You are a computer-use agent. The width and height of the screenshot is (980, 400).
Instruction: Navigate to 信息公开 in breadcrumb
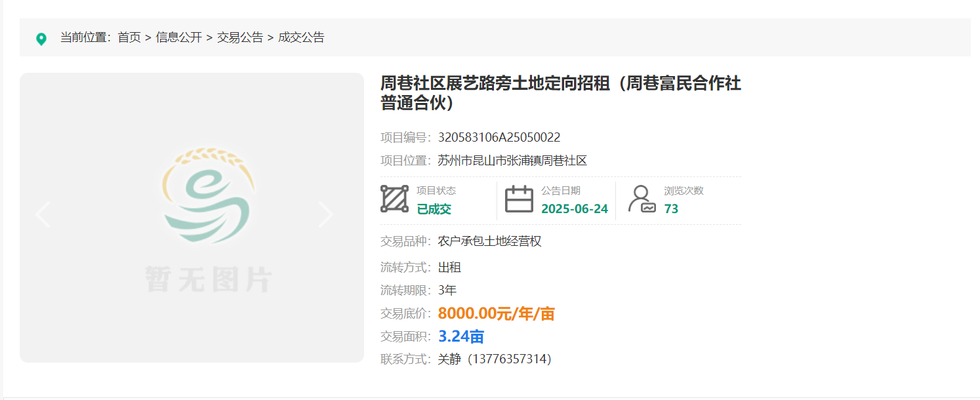(x=178, y=38)
